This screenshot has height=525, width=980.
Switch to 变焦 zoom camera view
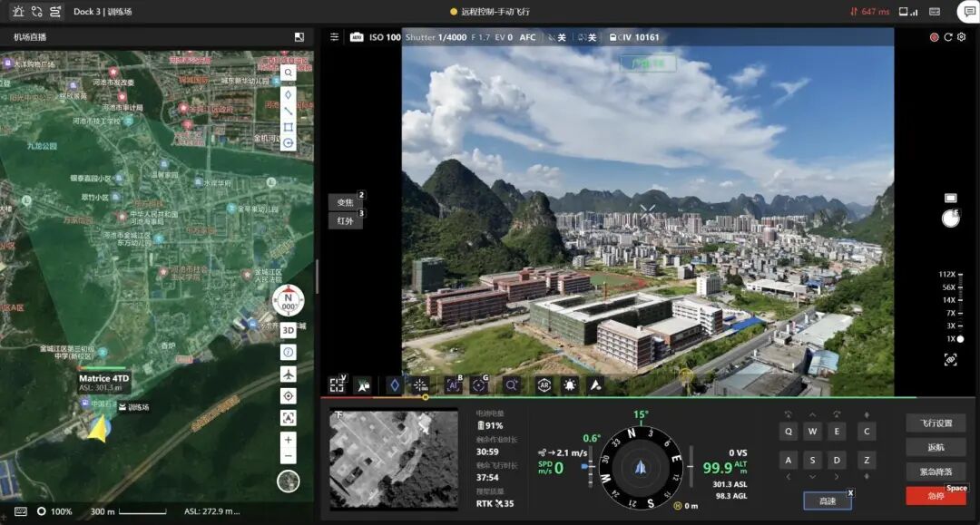[x=346, y=202]
